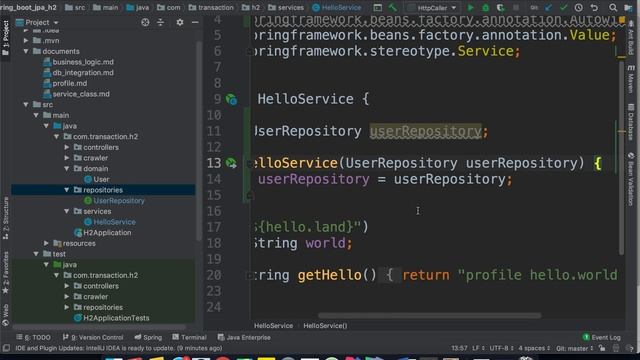640x360 pixels.
Task: Open the Maven side panel
Action: pyautogui.click(x=631, y=79)
